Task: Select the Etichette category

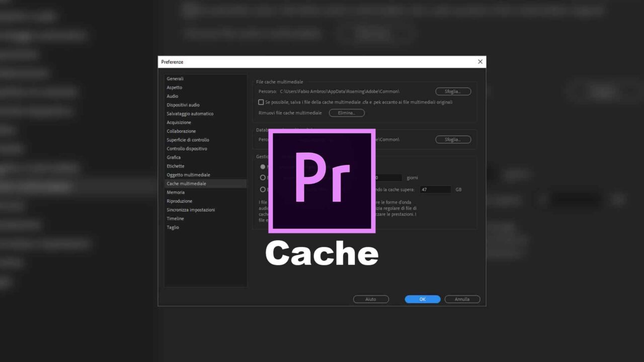Action: coord(175,166)
